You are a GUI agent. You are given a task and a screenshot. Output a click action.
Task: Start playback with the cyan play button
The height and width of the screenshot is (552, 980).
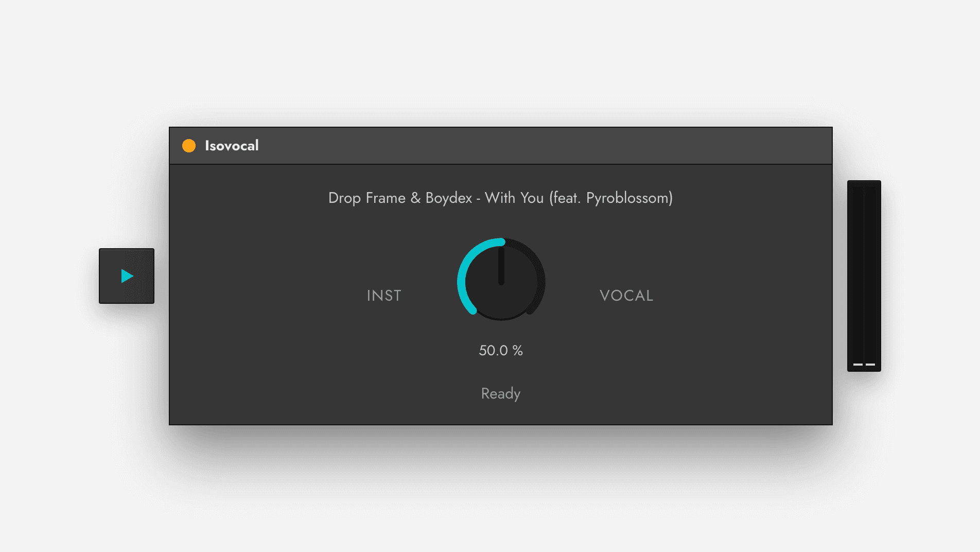click(x=127, y=276)
